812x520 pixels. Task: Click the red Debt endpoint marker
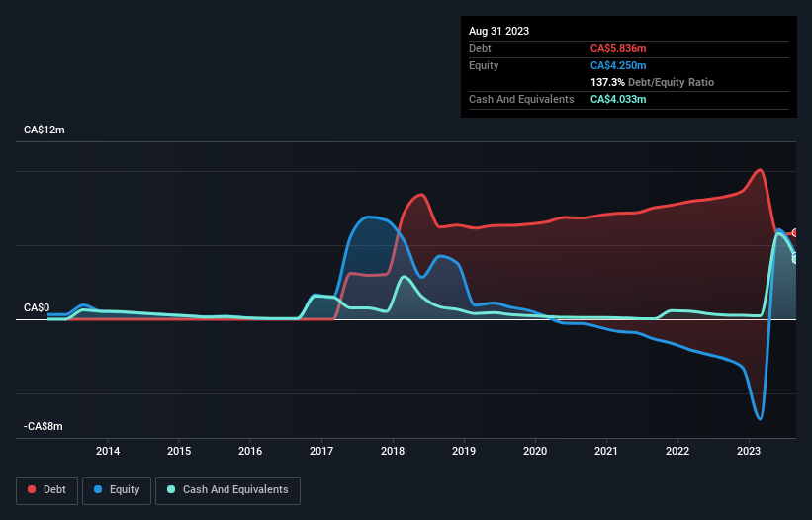(795, 233)
